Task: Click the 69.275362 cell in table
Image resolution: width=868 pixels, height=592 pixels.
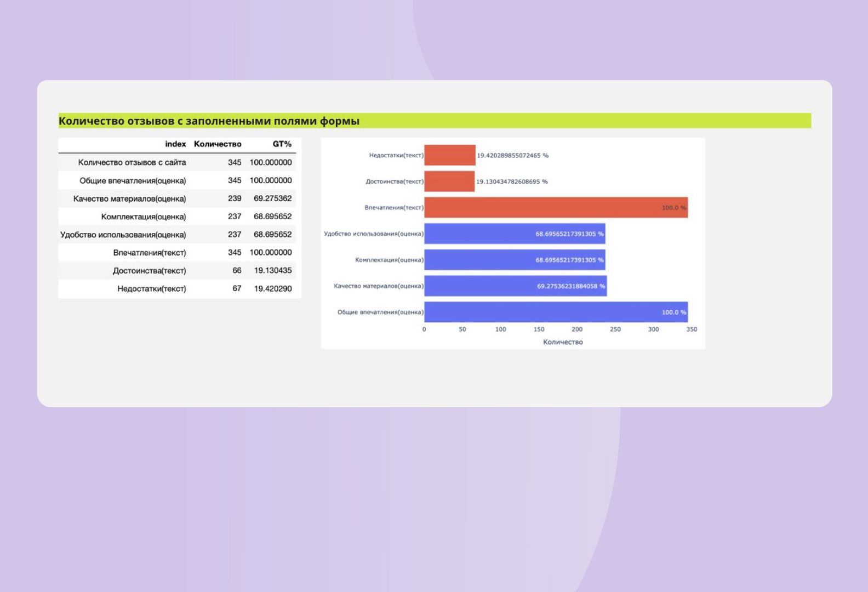Action: coord(272,198)
